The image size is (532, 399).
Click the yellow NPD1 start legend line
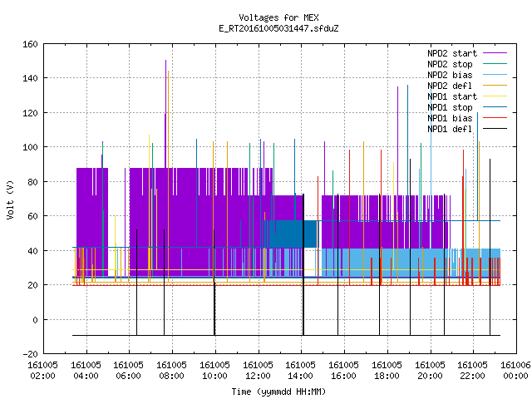pyautogui.click(x=495, y=96)
